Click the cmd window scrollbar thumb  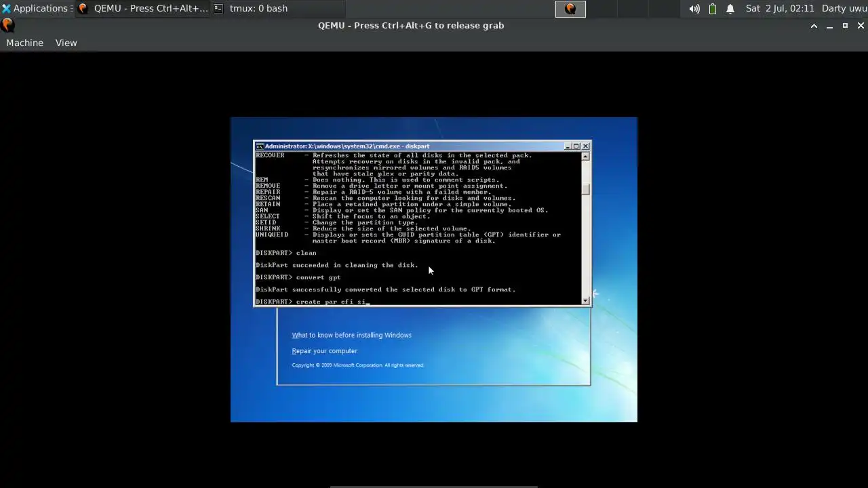(585, 189)
